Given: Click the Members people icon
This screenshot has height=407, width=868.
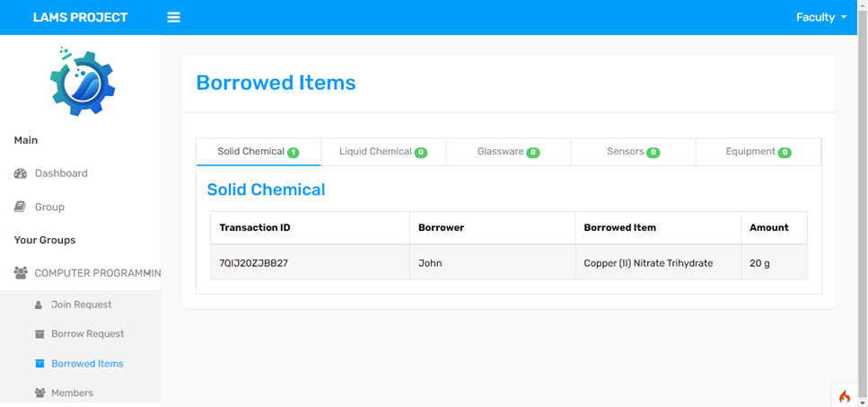Looking at the screenshot, I should click(39, 393).
